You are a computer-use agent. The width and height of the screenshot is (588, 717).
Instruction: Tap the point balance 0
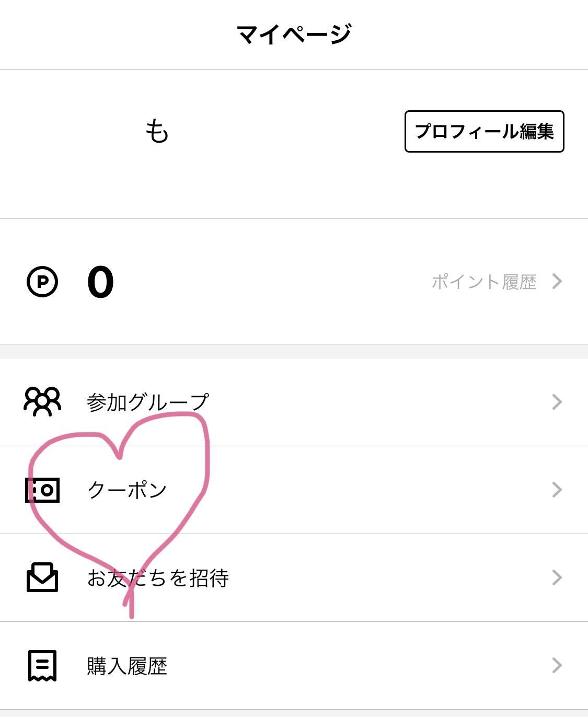100,282
